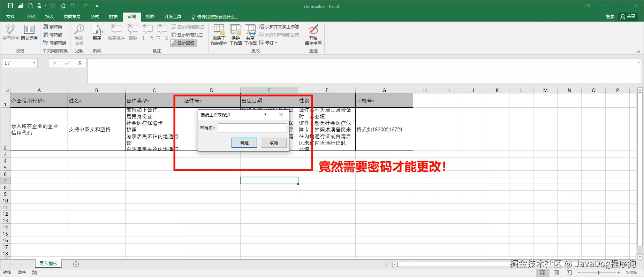Click the New document icon in quick access toolbar

tap(30, 6)
